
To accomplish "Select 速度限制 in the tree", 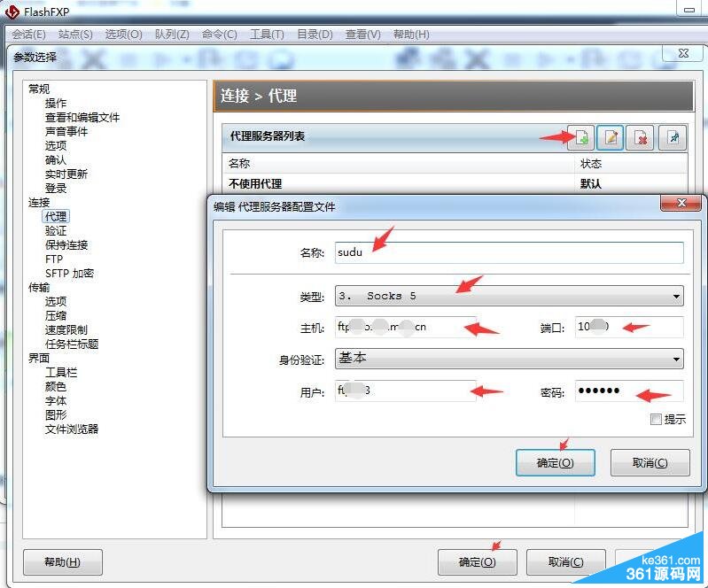I will (66, 329).
